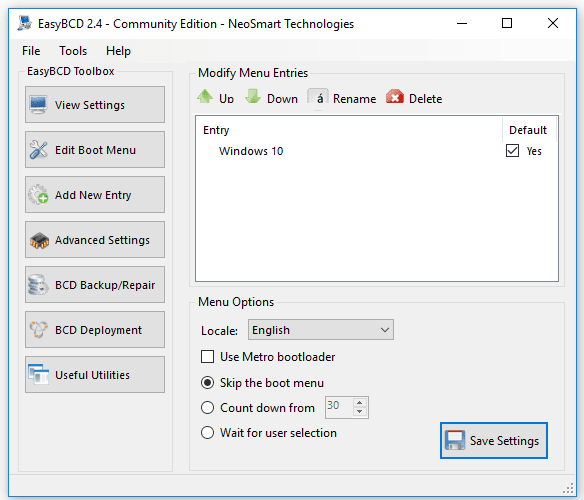Image resolution: width=584 pixels, height=500 pixels.
Task: Click the Advanced Settings chip icon
Action: coord(39,240)
